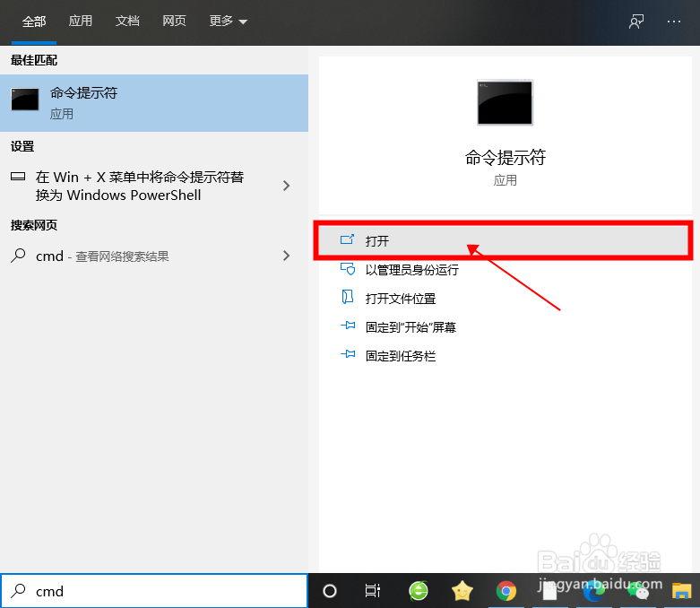Switch to the 应用 tab

[x=81, y=21]
